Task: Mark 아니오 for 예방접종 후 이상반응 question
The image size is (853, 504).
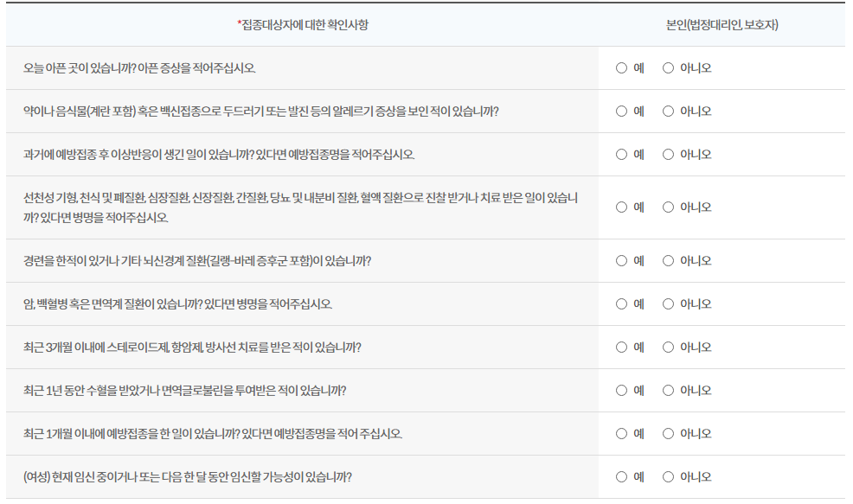Action: tap(668, 155)
